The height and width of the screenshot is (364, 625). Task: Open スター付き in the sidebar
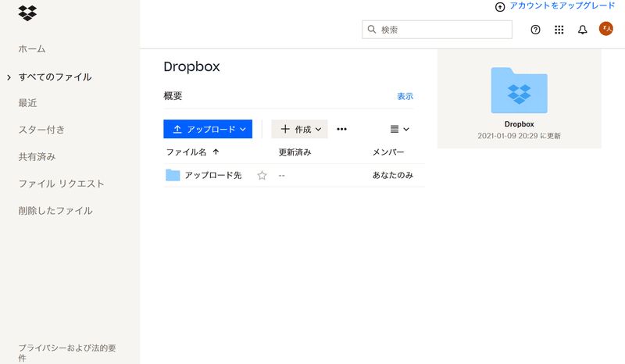(x=41, y=130)
